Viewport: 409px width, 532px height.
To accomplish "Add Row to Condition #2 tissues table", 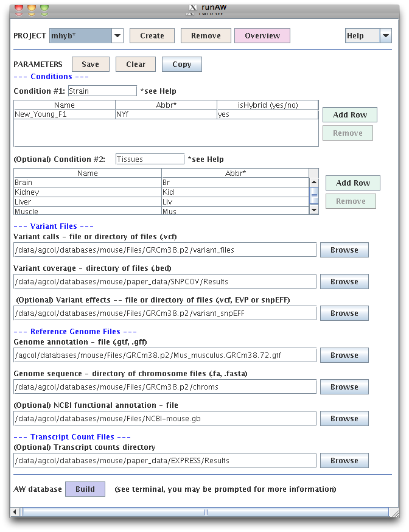I will (x=352, y=183).
